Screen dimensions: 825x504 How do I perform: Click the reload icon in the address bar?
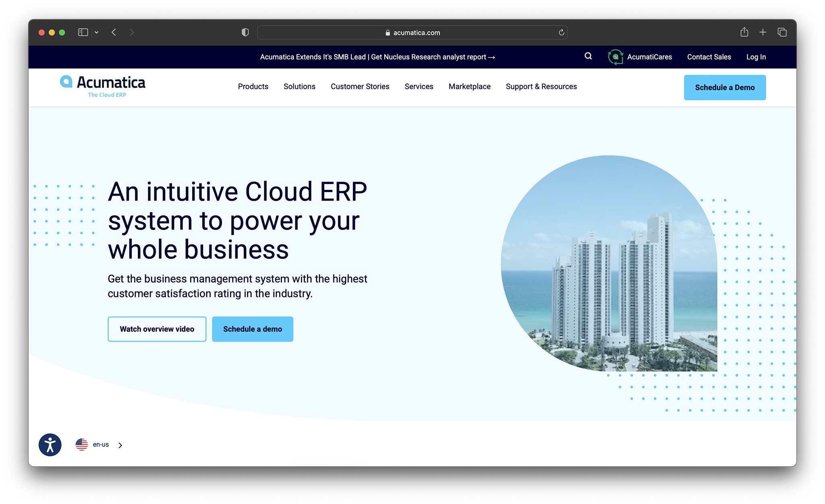561,32
